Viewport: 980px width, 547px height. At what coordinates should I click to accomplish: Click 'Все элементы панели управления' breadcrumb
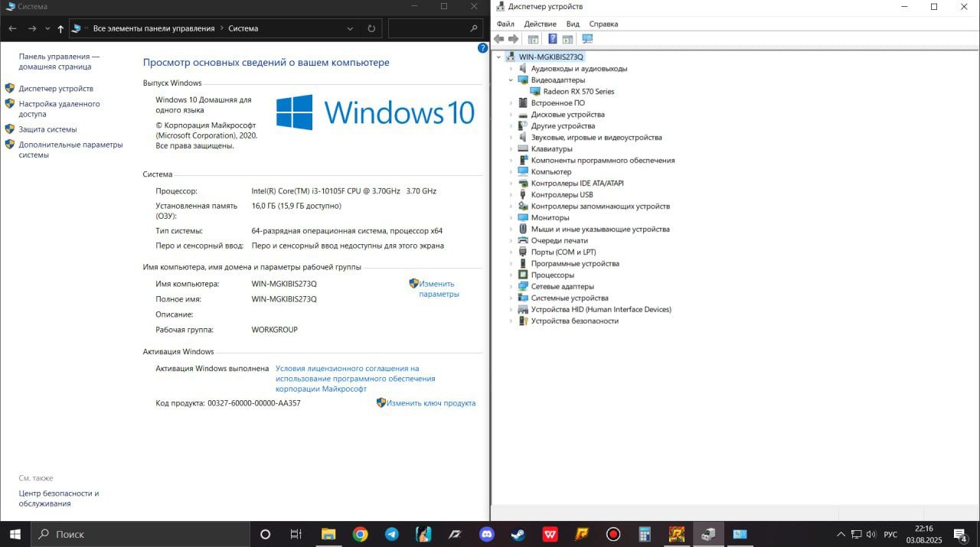pyautogui.click(x=154, y=28)
